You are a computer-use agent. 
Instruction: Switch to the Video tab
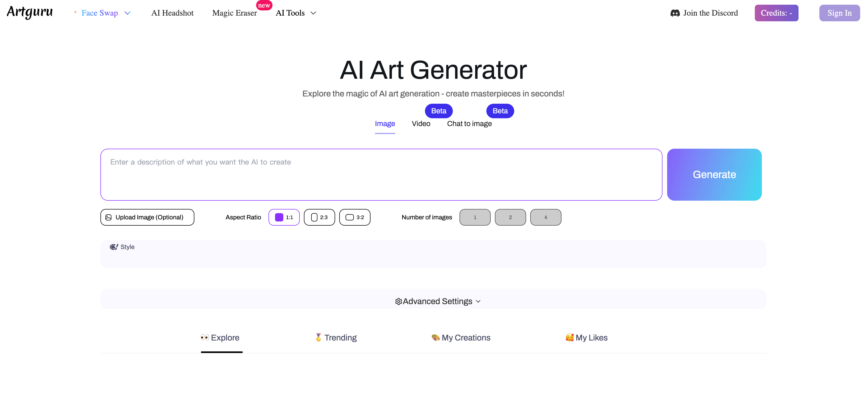pyautogui.click(x=421, y=124)
